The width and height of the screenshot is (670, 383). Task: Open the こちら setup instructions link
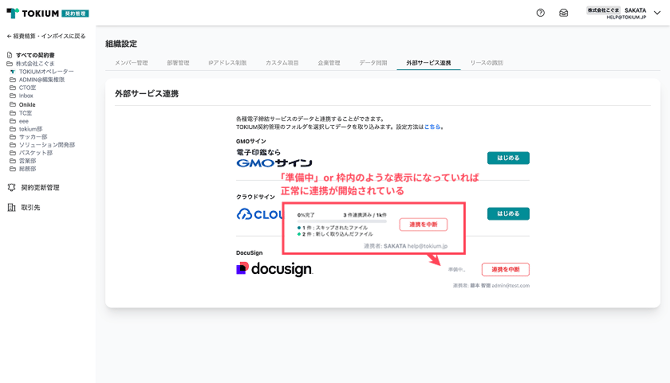[x=432, y=127]
